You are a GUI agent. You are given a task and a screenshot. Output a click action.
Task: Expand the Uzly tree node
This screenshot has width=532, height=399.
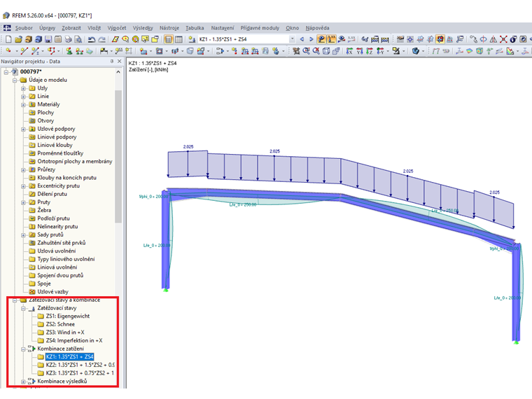pyautogui.click(x=23, y=88)
